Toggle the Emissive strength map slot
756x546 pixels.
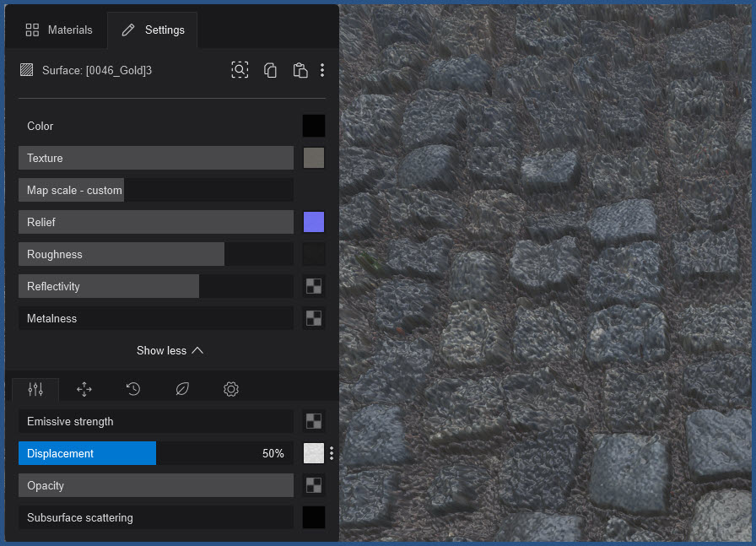point(313,421)
